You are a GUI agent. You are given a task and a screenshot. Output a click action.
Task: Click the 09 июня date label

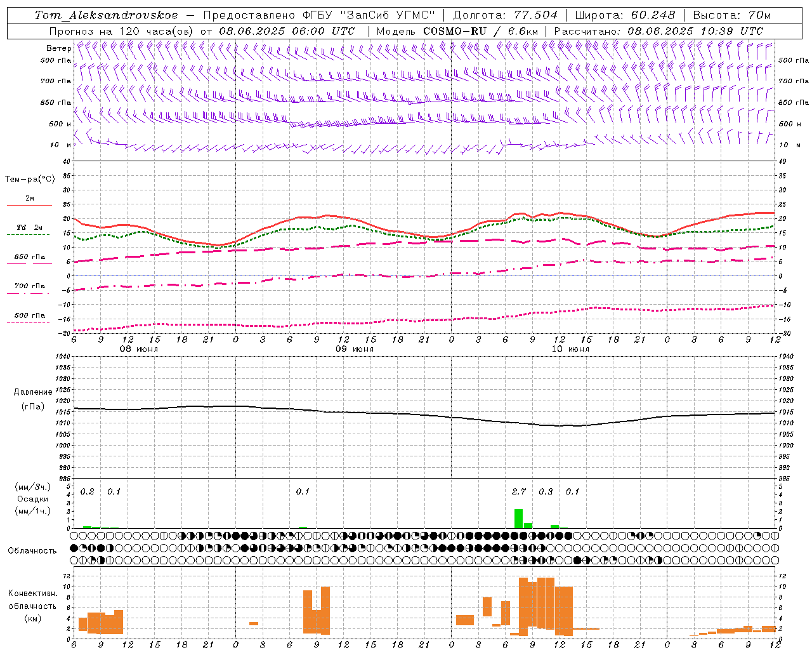(355, 349)
